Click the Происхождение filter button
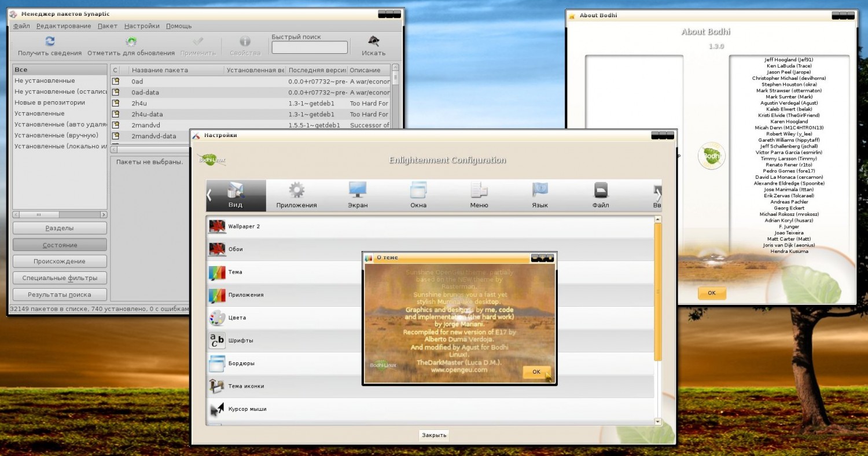This screenshot has width=868, height=456. point(60,262)
